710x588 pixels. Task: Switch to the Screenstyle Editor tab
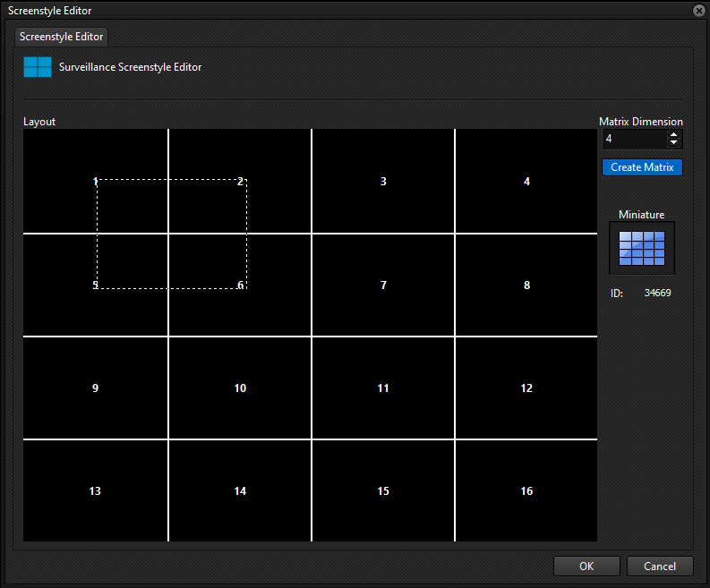pyautogui.click(x=61, y=37)
